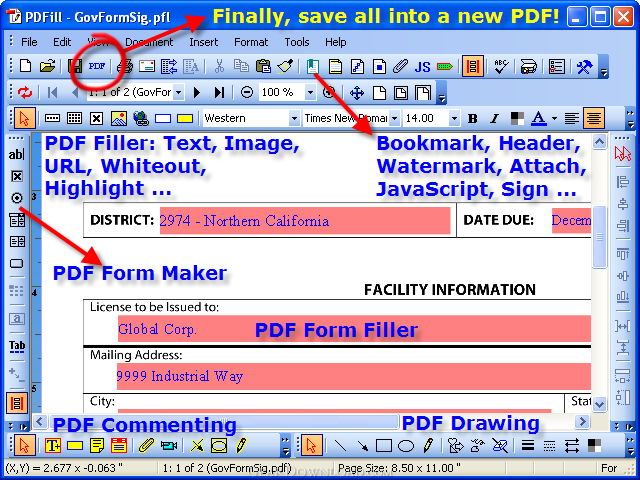Click the Copy icon
This screenshot has height=480, width=640.
(x=241, y=66)
